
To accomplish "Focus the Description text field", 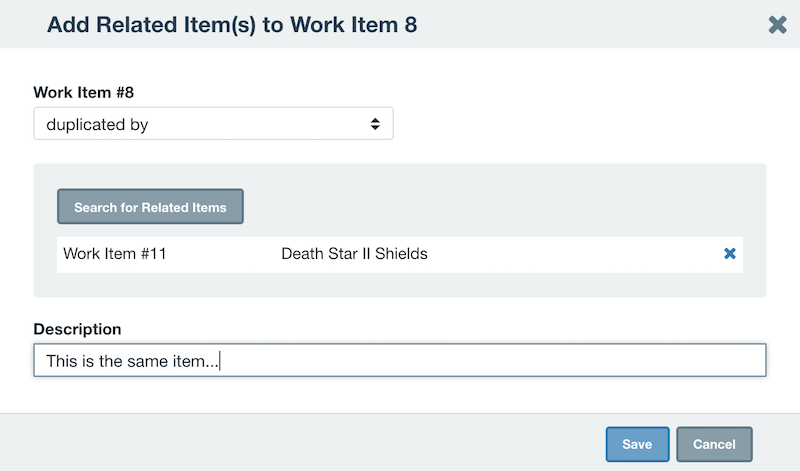I will pos(400,360).
